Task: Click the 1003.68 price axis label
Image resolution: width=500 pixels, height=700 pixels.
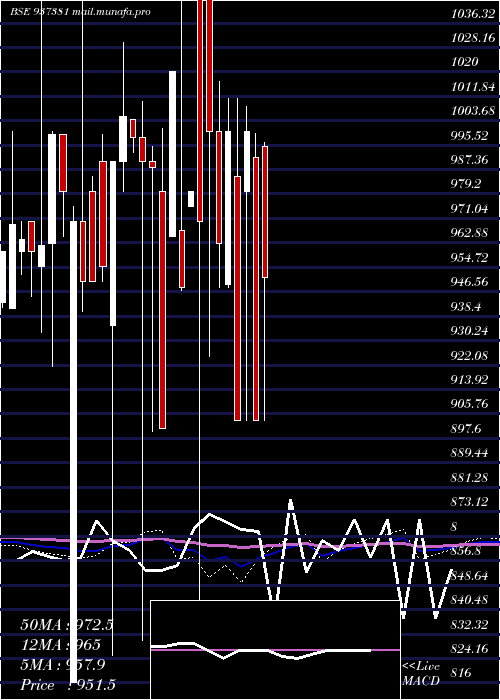Action: tap(473, 111)
